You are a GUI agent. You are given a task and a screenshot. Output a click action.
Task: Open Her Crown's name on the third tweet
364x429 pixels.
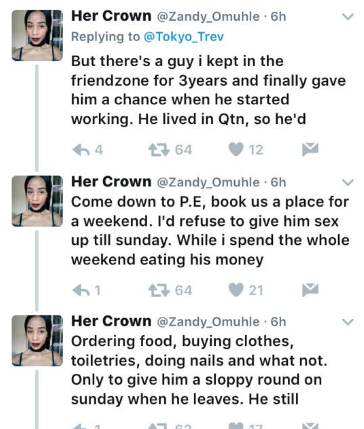point(111,321)
